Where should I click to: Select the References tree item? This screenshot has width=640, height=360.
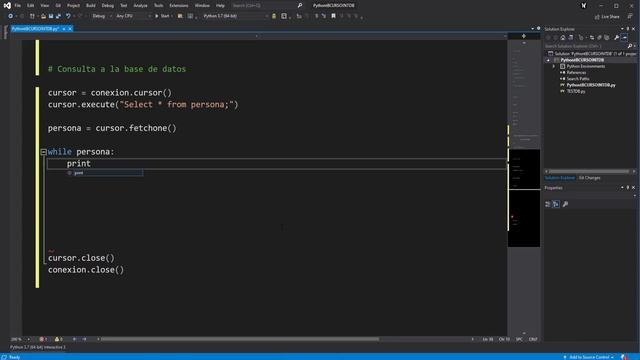pos(576,73)
